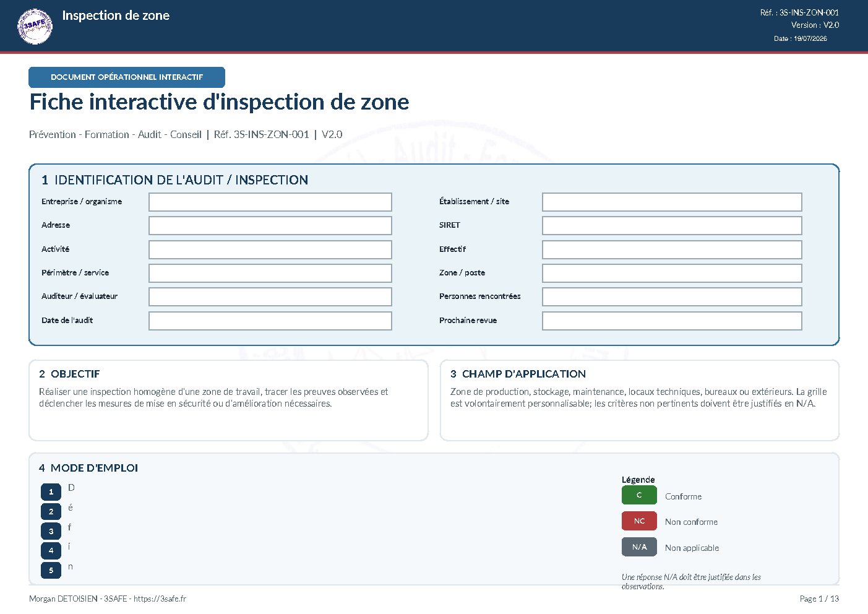Click the 'Page 1 / 13' footer text

(819, 599)
